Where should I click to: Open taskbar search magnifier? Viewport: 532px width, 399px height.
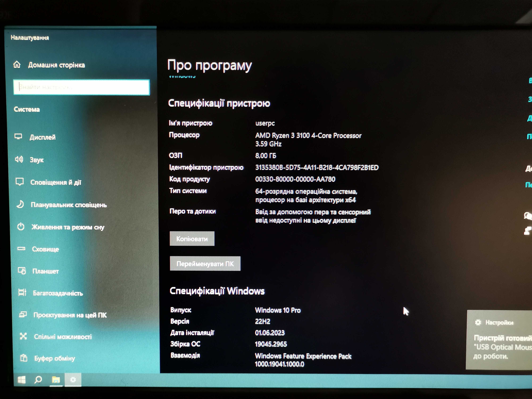coord(38,380)
